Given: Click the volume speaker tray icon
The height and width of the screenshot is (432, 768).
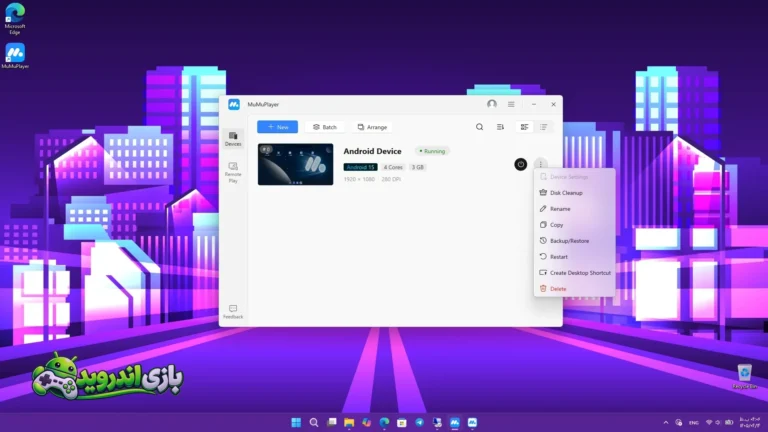Looking at the screenshot, I should pyautogui.click(x=718, y=422).
